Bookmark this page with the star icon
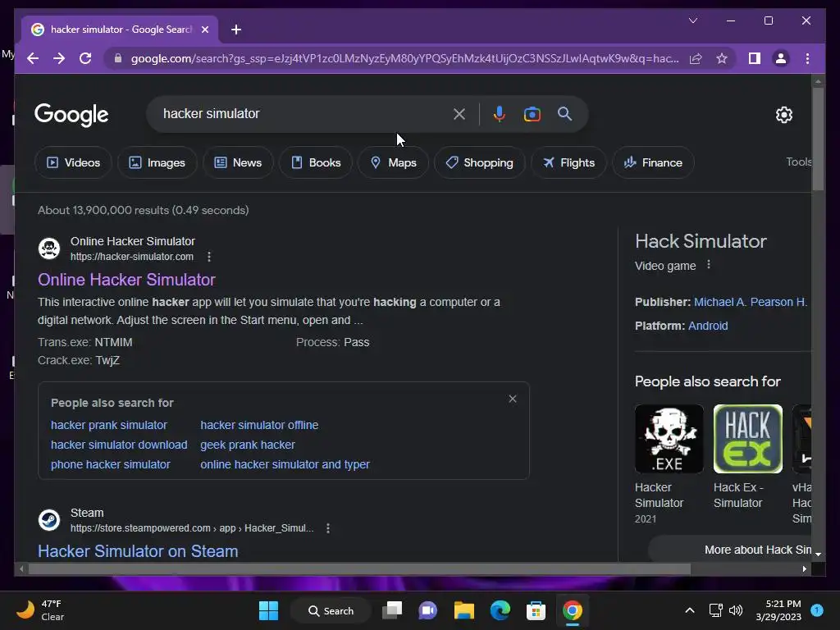This screenshot has height=630, width=840. [722, 58]
